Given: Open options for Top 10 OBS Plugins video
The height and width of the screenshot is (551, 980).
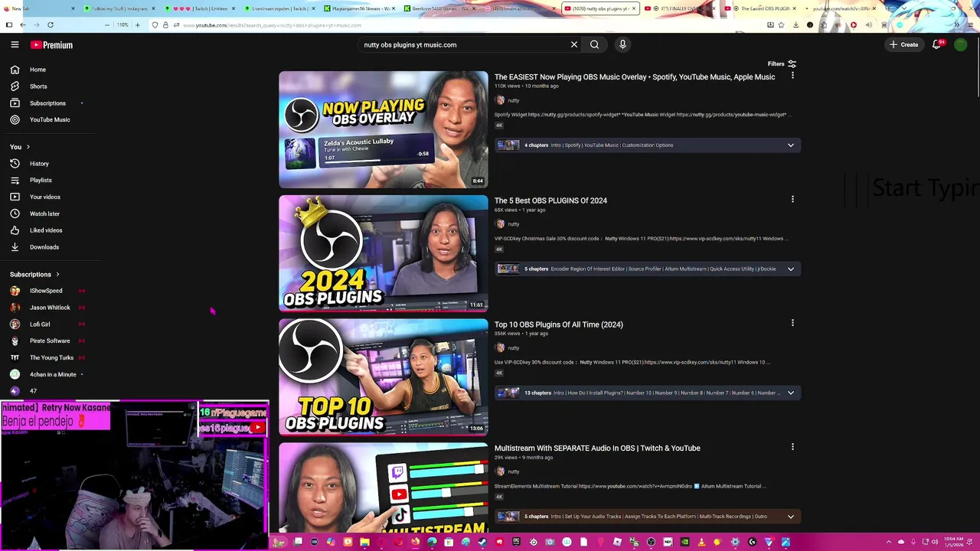Looking at the screenshot, I should (792, 324).
